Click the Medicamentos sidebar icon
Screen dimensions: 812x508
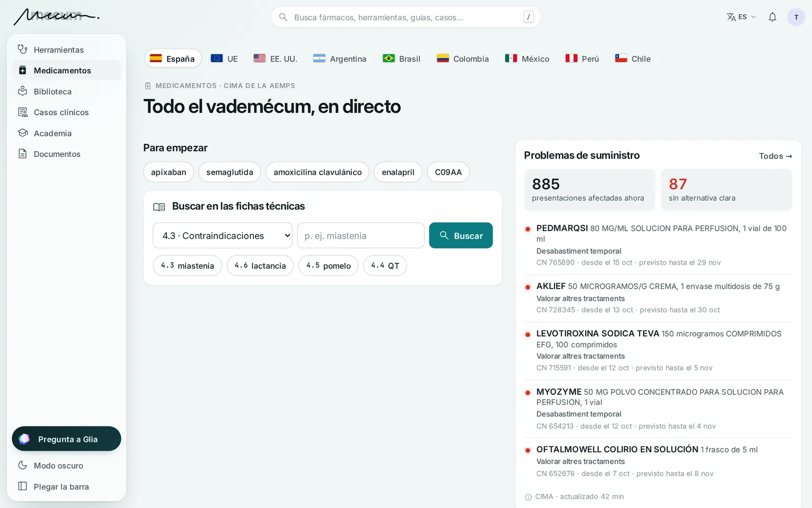[x=22, y=71]
